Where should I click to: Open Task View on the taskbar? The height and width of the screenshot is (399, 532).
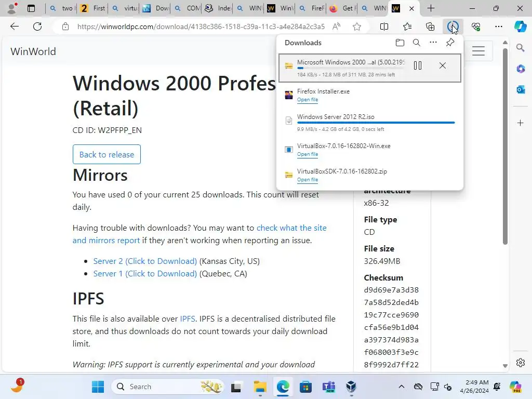click(236, 387)
